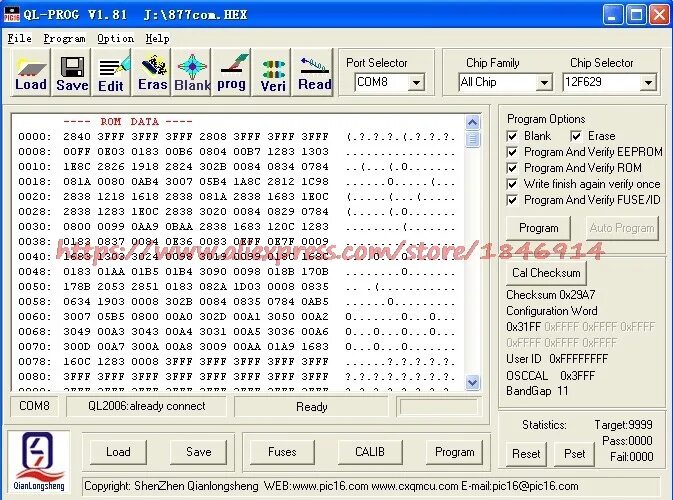This screenshot has height=500, width=673.
Task: Click the Load toolbar icon
Action: coord(31,72)
